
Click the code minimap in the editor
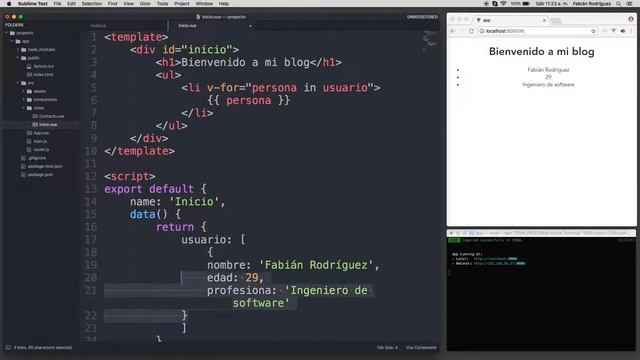click(429, 41)
